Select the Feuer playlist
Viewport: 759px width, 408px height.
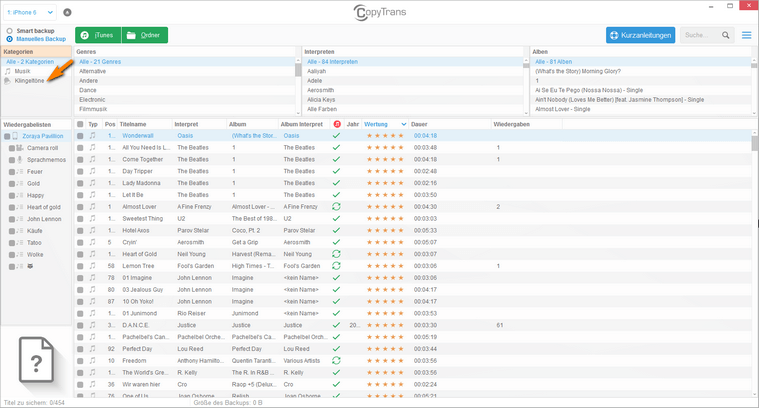[35, 171]
